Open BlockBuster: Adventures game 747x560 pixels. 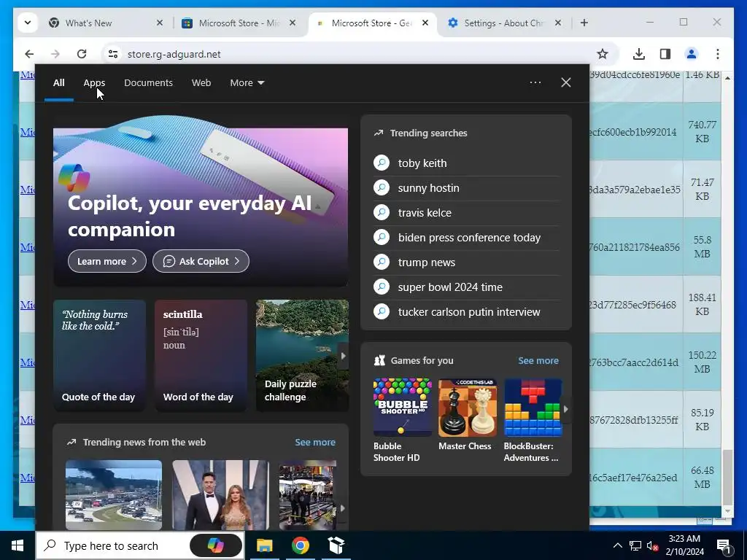tap(533, 421)
